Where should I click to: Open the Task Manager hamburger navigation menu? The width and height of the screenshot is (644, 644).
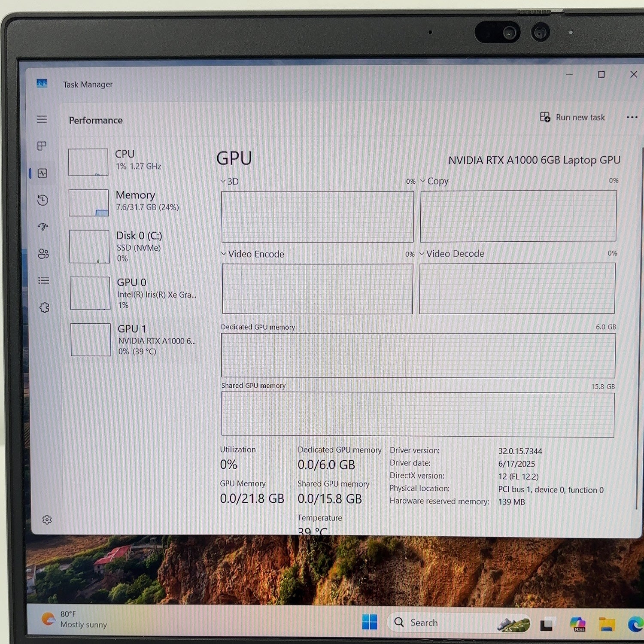(42, 119)
